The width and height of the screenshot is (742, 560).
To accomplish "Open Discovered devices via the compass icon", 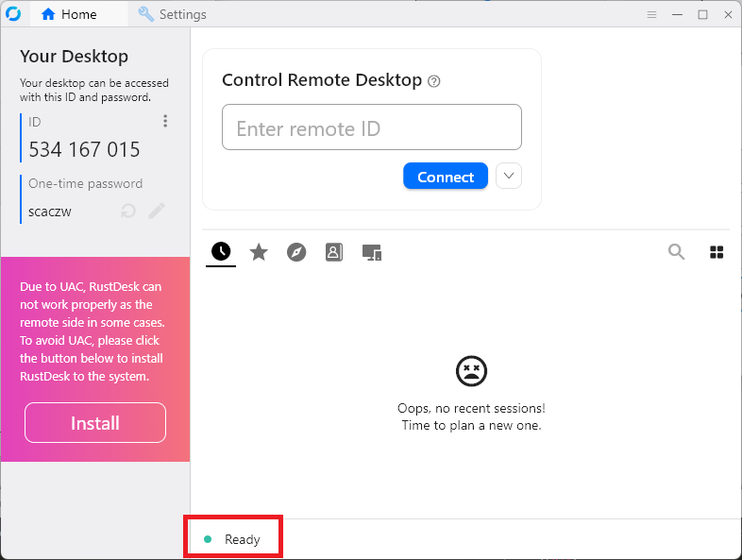I will click(x=296, y=252).
